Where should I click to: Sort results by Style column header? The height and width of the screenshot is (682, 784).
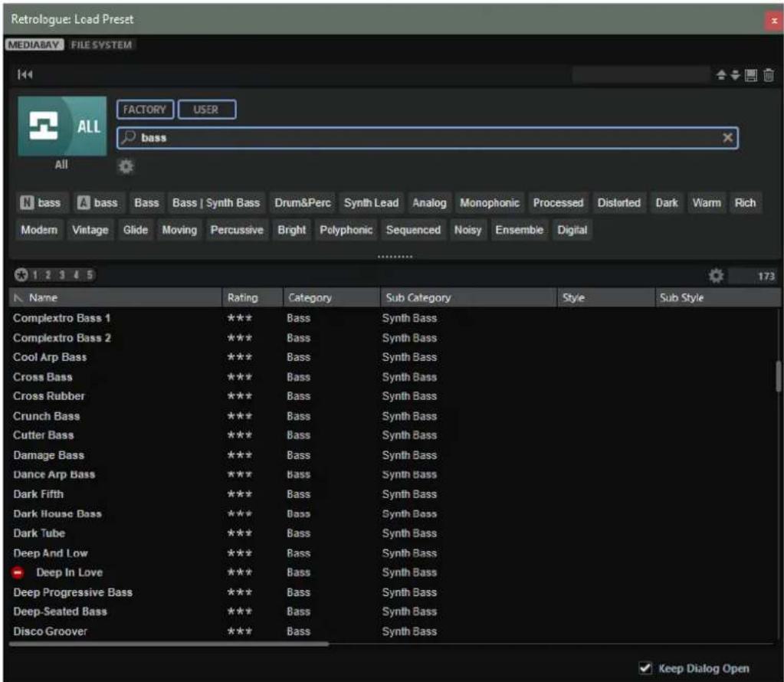606,297
